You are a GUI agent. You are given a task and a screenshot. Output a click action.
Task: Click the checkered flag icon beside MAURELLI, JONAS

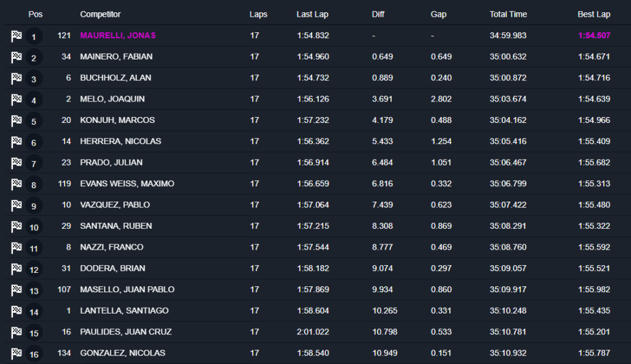click(x=16, y=36)
